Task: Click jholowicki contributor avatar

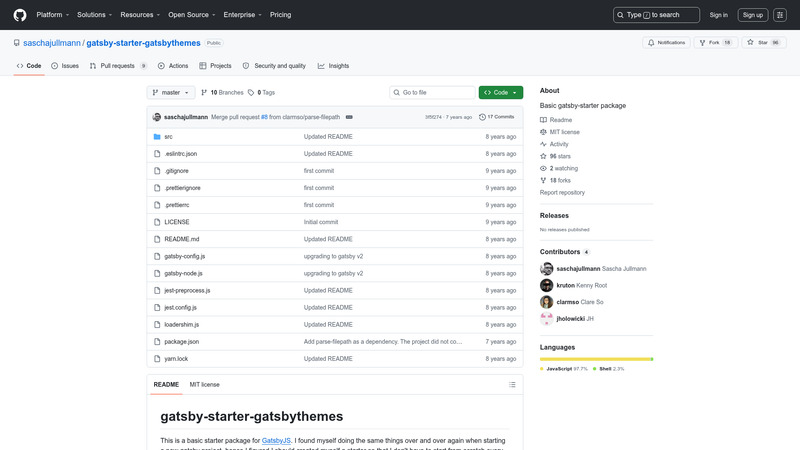Action: click(x=546, y=319)
